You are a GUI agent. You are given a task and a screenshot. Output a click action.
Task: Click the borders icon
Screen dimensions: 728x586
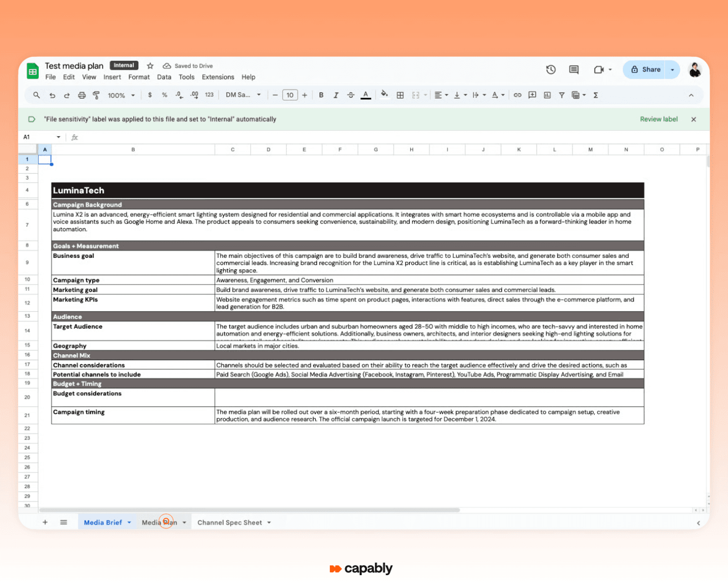400,95
